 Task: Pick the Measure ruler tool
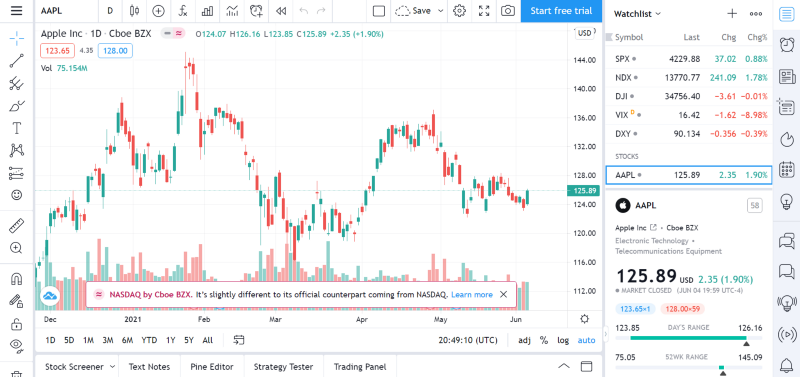(16, 225)
